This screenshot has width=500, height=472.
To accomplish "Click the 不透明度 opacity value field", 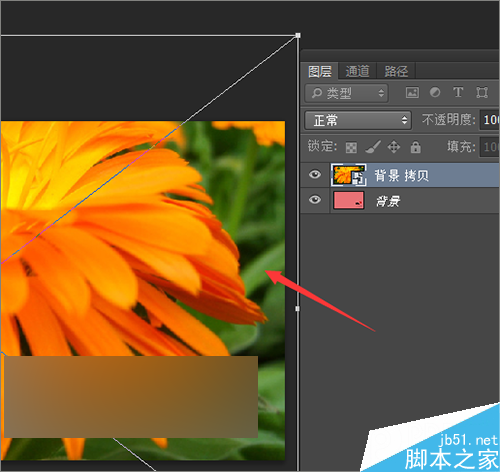I will pos(490,120).
